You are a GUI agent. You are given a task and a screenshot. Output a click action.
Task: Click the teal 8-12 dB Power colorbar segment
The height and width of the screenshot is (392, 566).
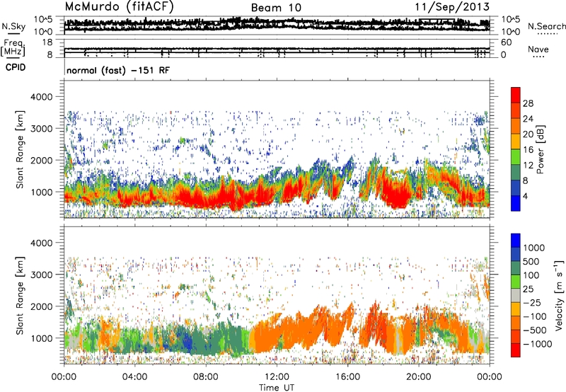[516, 173]
